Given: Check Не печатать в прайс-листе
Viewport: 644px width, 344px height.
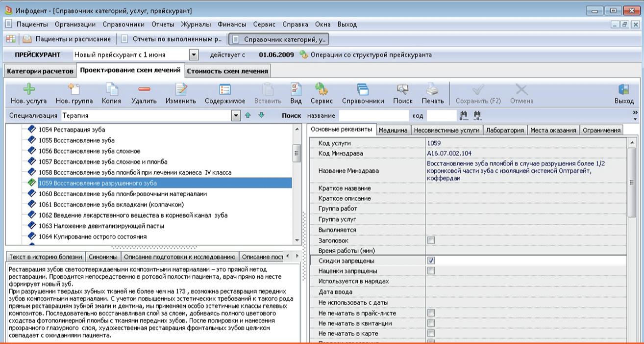Looking at the screenshot, I should pos(431,313).
